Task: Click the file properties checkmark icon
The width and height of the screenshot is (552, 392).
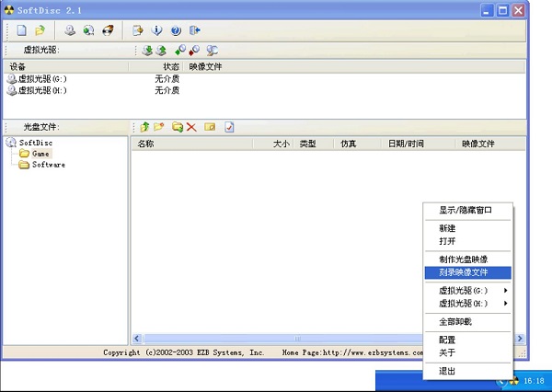Action: tap(229, 126)
